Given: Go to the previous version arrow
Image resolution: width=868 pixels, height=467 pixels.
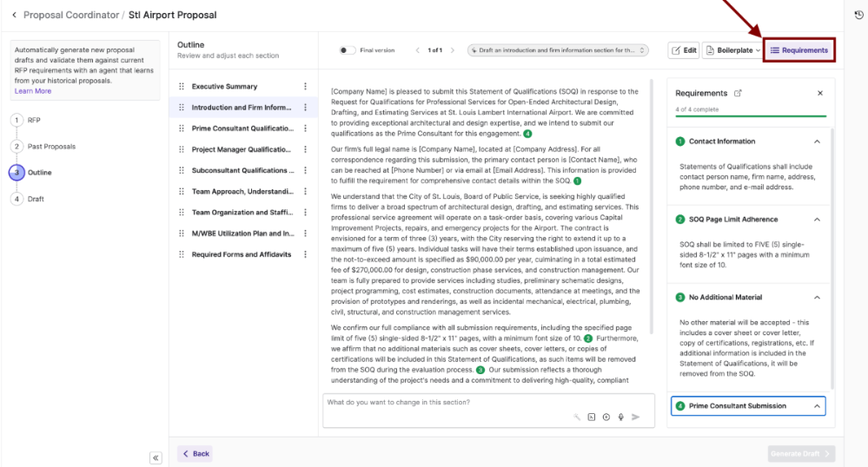Looking at the screenshot, I should pyautogui.click(x=417, y=50).
